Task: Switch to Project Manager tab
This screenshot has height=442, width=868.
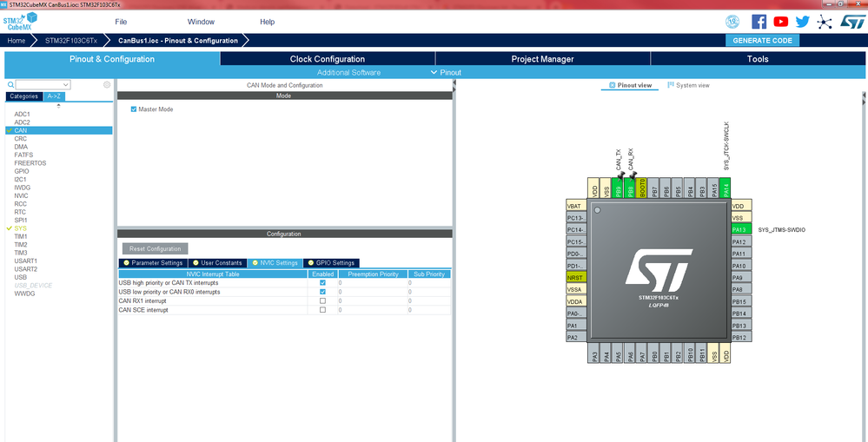Action: pyautogui.click(x=542, y=59)
